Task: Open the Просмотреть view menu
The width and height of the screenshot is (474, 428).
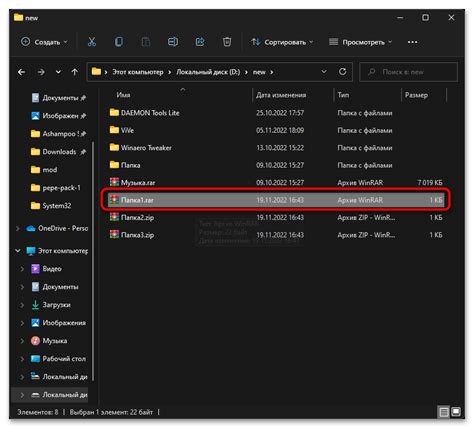Action: (361, 42)
